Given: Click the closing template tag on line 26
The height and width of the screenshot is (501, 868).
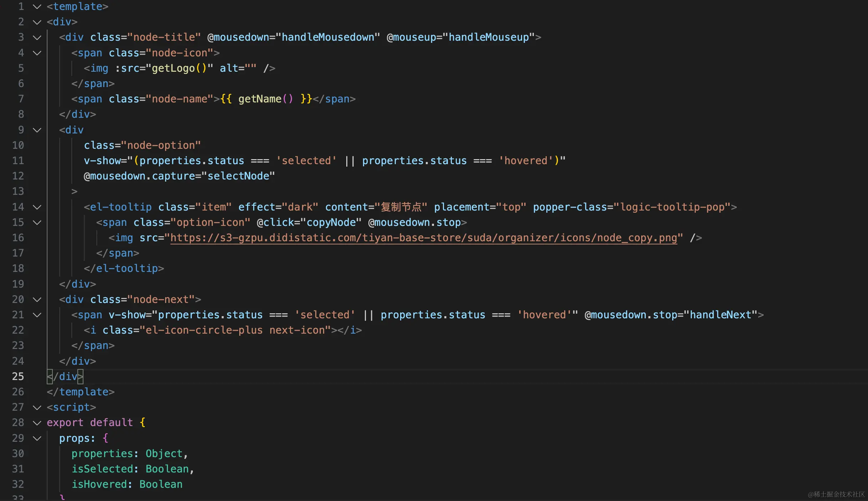Looking at the screenshot, I should [x=81, y=392].
